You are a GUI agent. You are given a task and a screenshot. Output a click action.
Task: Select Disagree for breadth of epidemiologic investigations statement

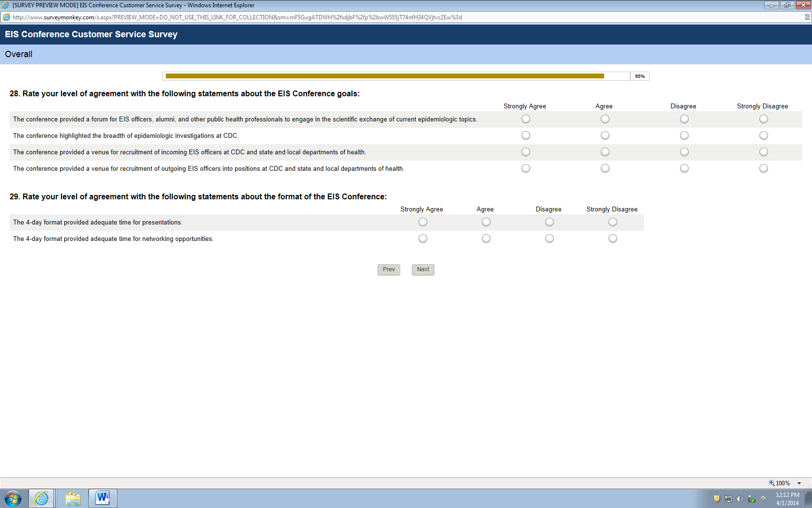click(x=684, y=135)
